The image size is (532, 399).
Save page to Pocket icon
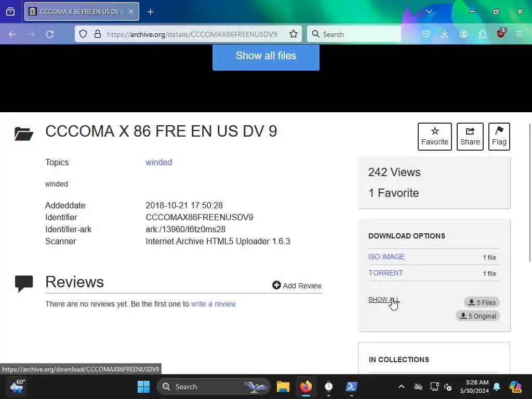coord(426,34)
